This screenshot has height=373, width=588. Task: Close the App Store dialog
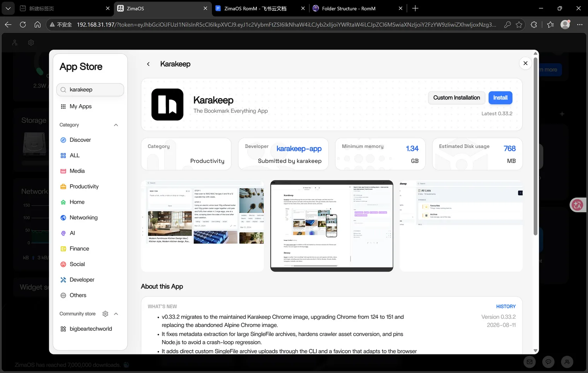point(525,63)
